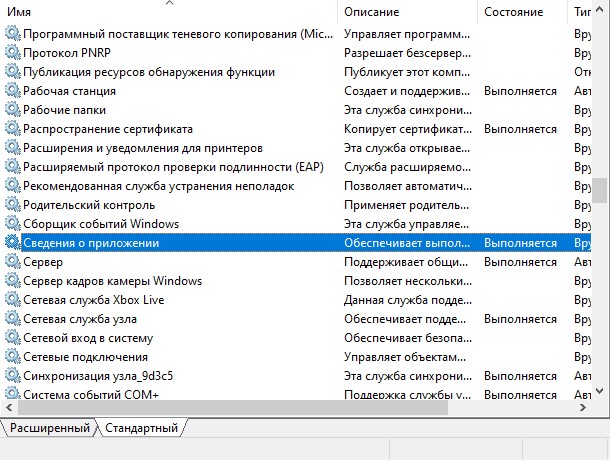Screen dimensions: 610x460
Task: Click the gear icon of Рекомендованная служба устранения неполадок
Action: (x=12, y=186)
